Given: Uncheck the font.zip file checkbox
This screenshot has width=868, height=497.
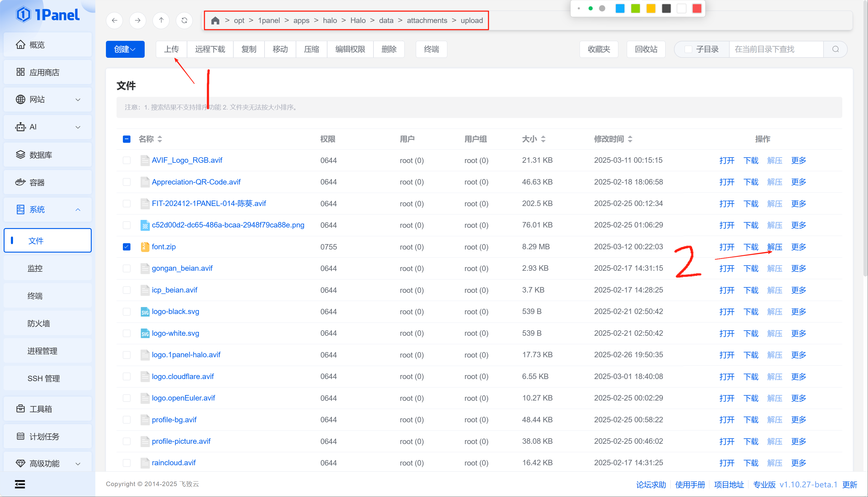Looking at the screenshot, I should [127, 247].
